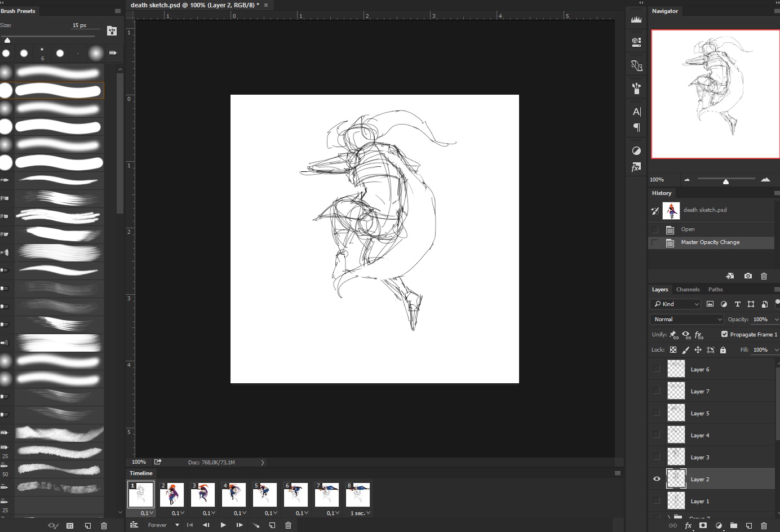The width and height of the screenshot is (780, 532).
Task: Open the blend mode Normal dropdown
Action: click(x=687, y=319)
